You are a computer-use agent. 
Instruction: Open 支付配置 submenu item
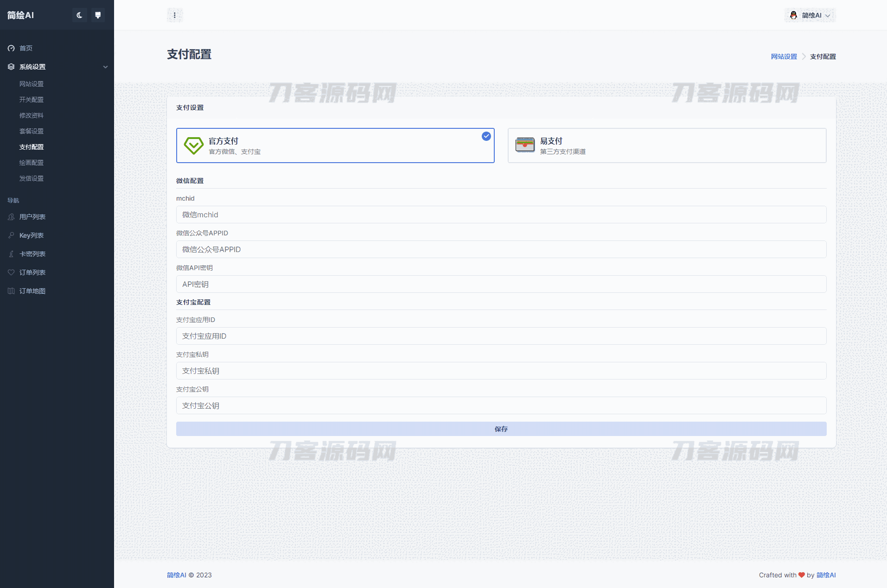[32, 147]
